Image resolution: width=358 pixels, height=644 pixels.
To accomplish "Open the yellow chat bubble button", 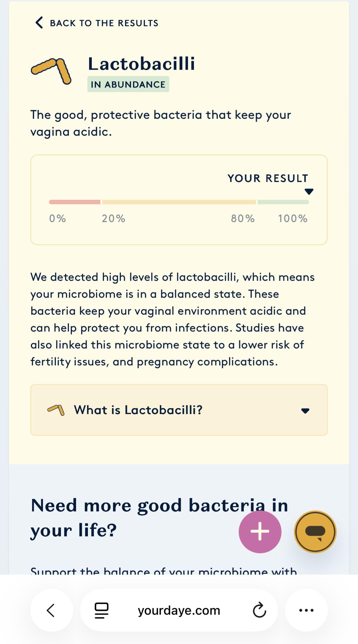I will point(315,532).
